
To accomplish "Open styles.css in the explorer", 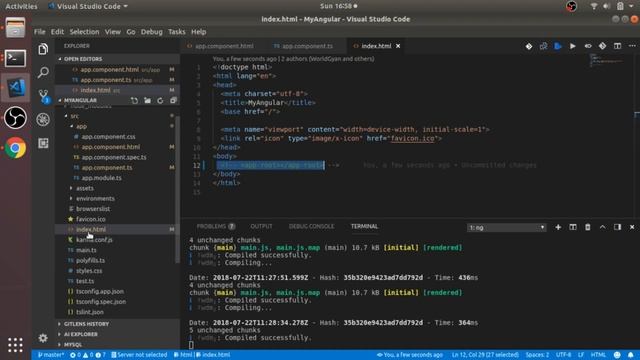I will tap(89, 271).
